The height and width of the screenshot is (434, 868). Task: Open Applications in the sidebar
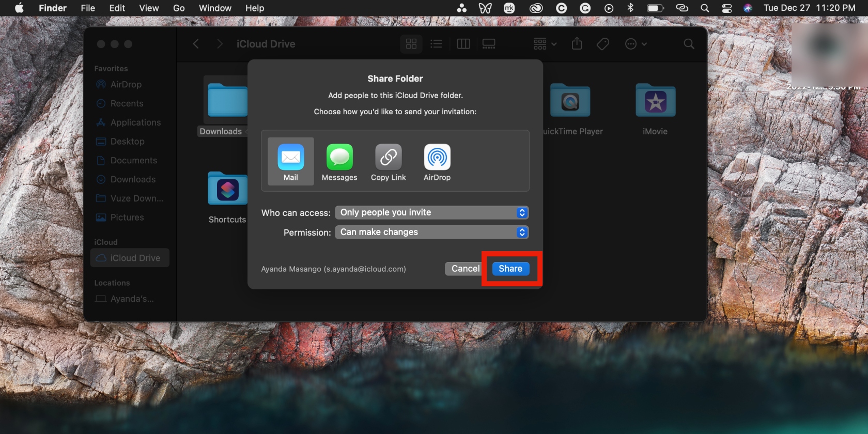pos(129,122)
